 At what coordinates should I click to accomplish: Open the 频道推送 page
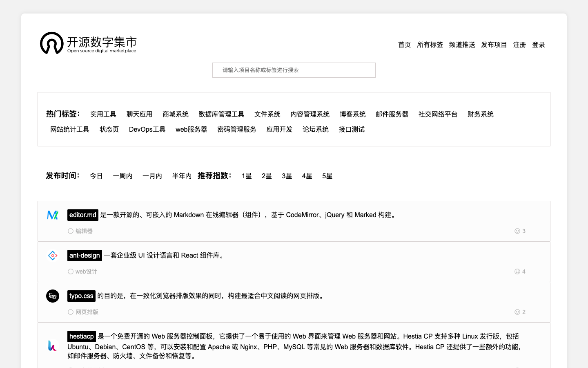tap(462, 45)
